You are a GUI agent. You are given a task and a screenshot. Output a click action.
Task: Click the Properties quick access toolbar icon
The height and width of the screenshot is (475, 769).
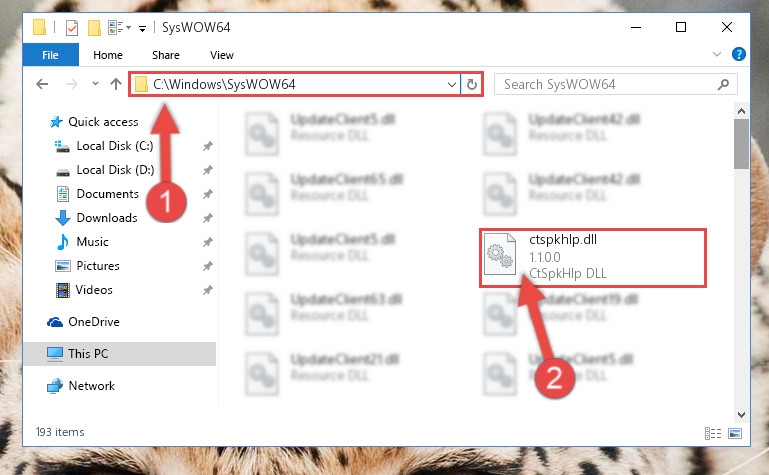pos(72,27)
